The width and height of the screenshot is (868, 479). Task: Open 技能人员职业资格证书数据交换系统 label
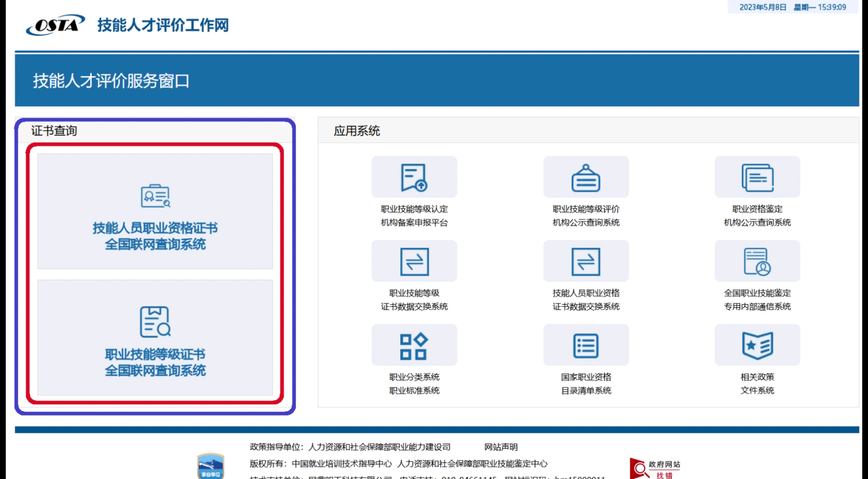pos(586,300)
